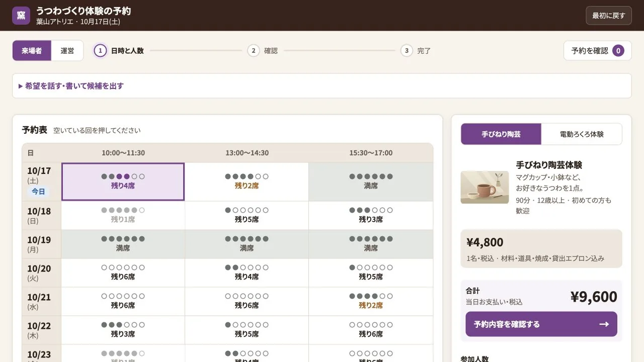Click the step 1 circle 日時と人数
Screen dimensions: 644x362
tap(100, 50)
